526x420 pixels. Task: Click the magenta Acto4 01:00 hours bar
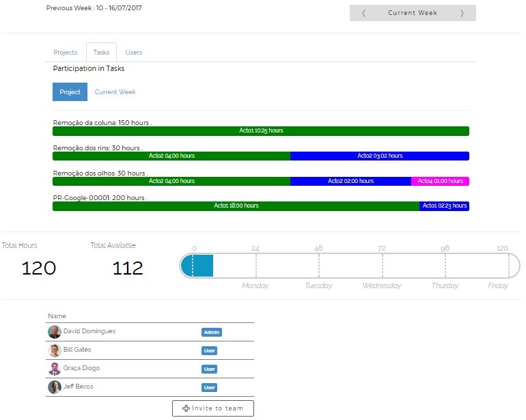click(x=440, y=181)
